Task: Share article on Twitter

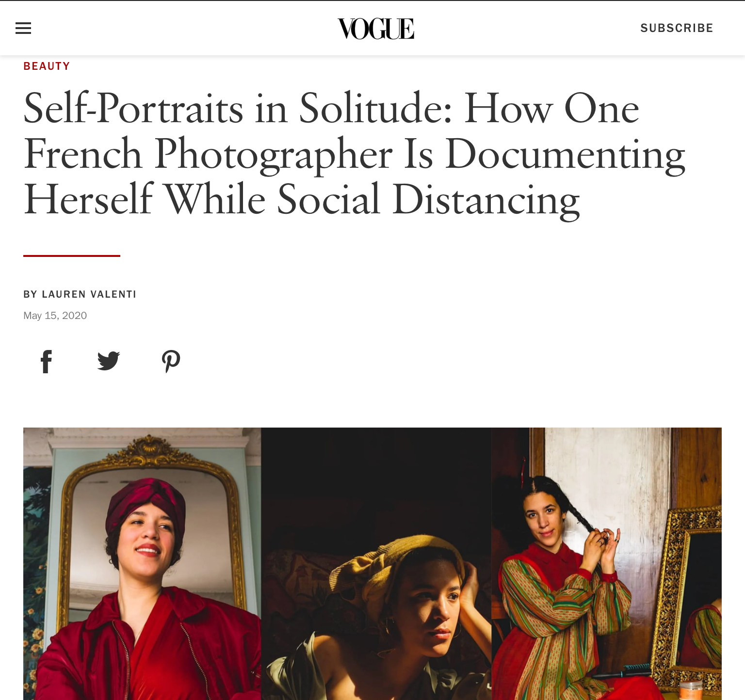Action: (109, 361)
